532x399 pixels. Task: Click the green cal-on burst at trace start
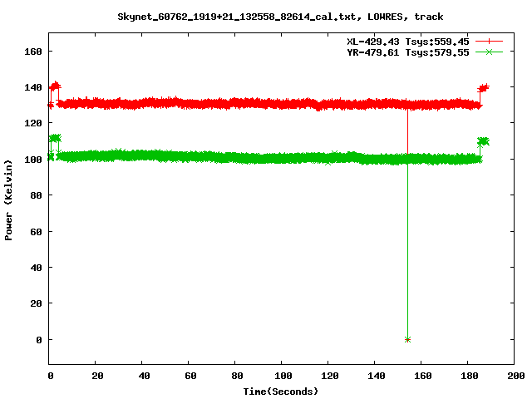[55, 138]
